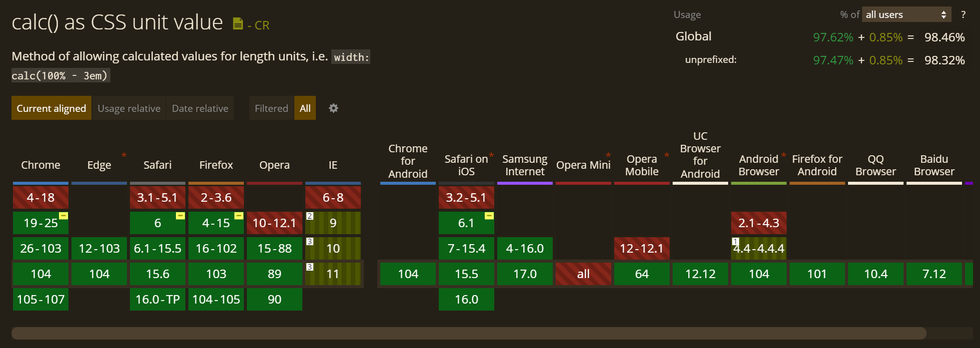Click the Firefox column header
Viewport: 980px width, 348px height.
[216, 165]
